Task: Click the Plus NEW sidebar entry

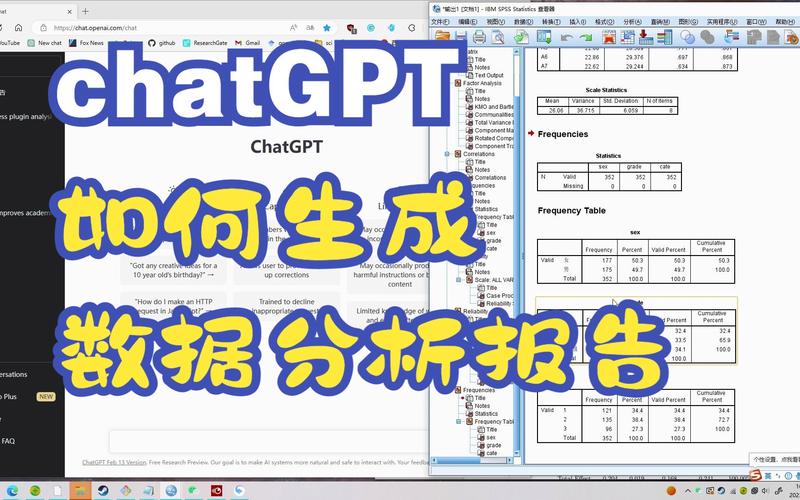Action: [28, 396]
